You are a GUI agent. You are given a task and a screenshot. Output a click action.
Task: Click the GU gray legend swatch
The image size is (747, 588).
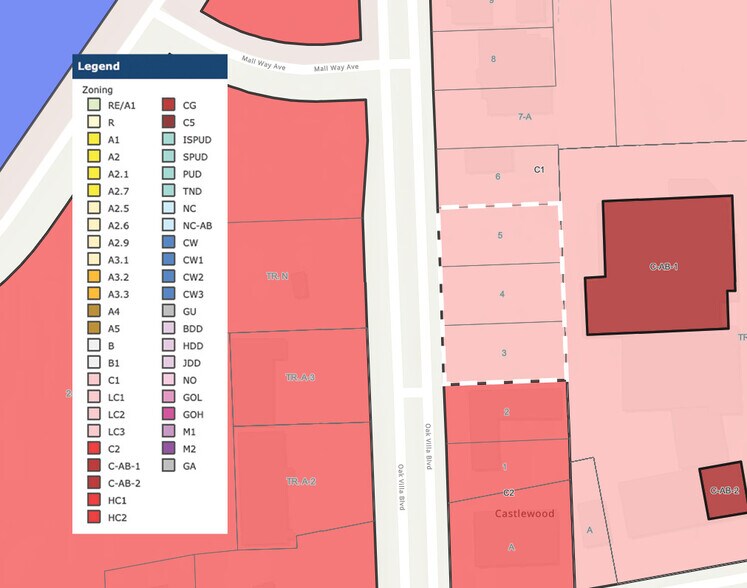(169, 311)
